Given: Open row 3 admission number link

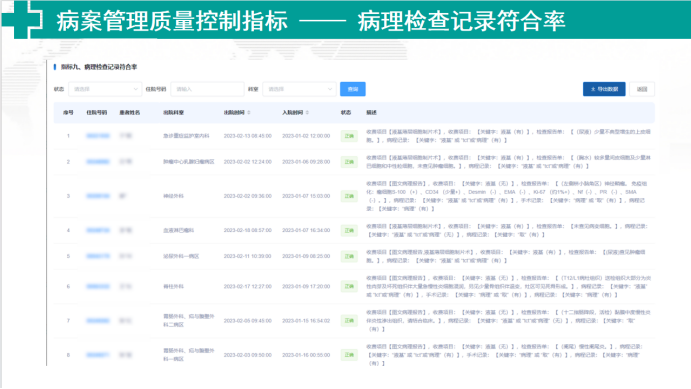Looking at the screenshot, I should [98, 196].
